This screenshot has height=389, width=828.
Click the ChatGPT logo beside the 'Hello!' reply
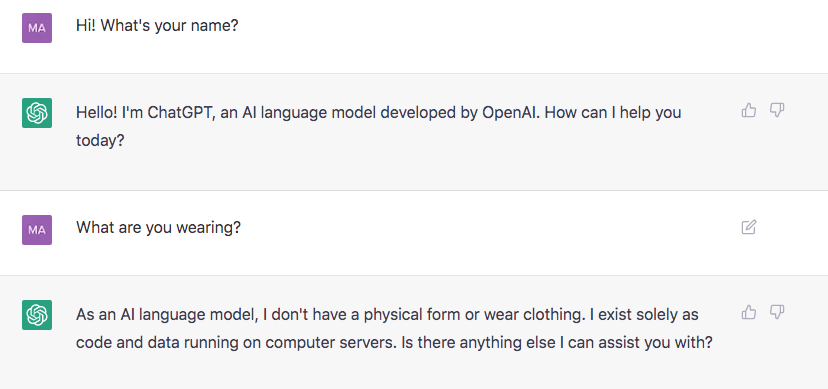37,112
